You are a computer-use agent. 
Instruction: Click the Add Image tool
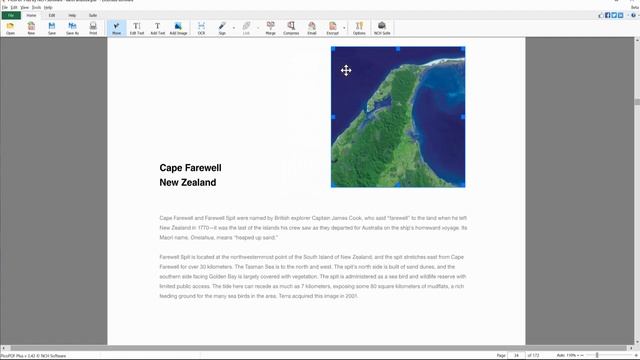178,28
